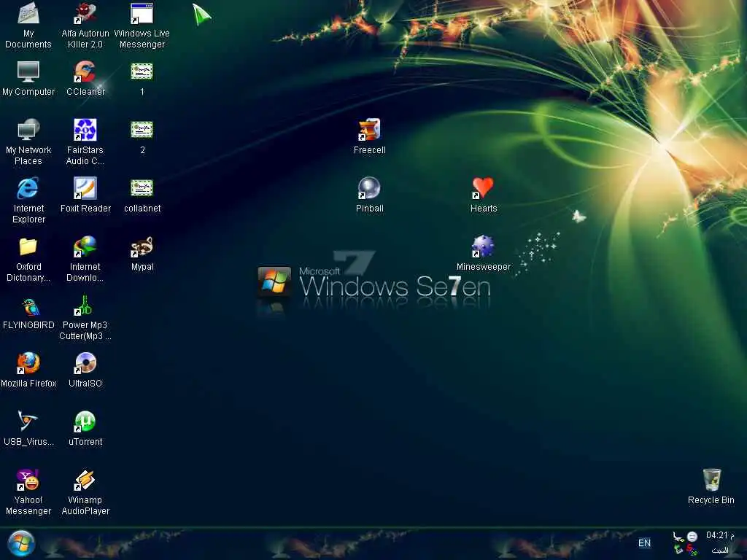Open the Start menu orb
The width and height of the screenshot is (747, 560).
pos(21,543)
